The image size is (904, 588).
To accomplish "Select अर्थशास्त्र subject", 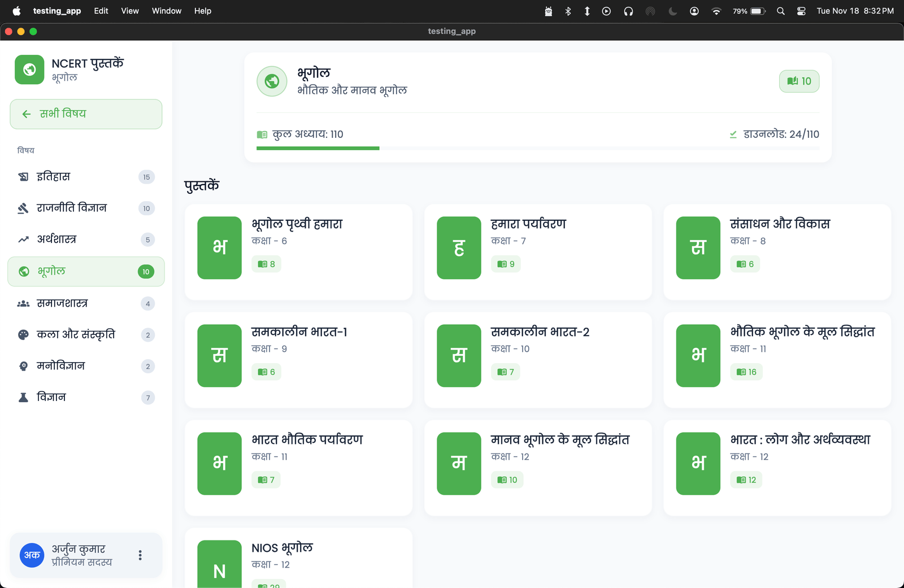I will point(86,239).
